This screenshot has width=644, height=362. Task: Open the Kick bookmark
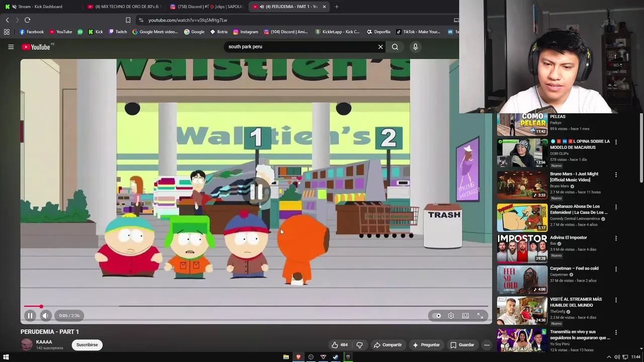tap(96, 32)
